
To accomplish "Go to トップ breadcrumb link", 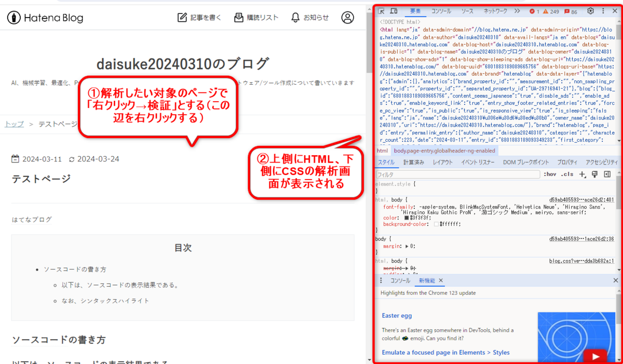I will pyautogui.click(x=14, y=124).
